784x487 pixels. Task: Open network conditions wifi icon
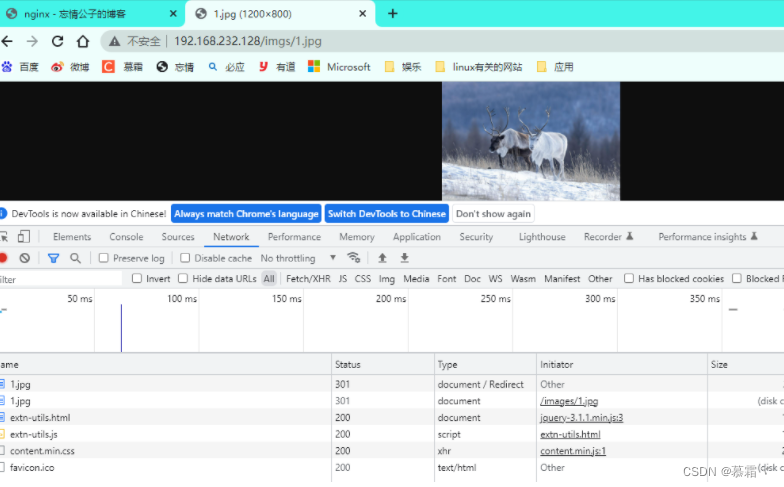click(354, 258)
